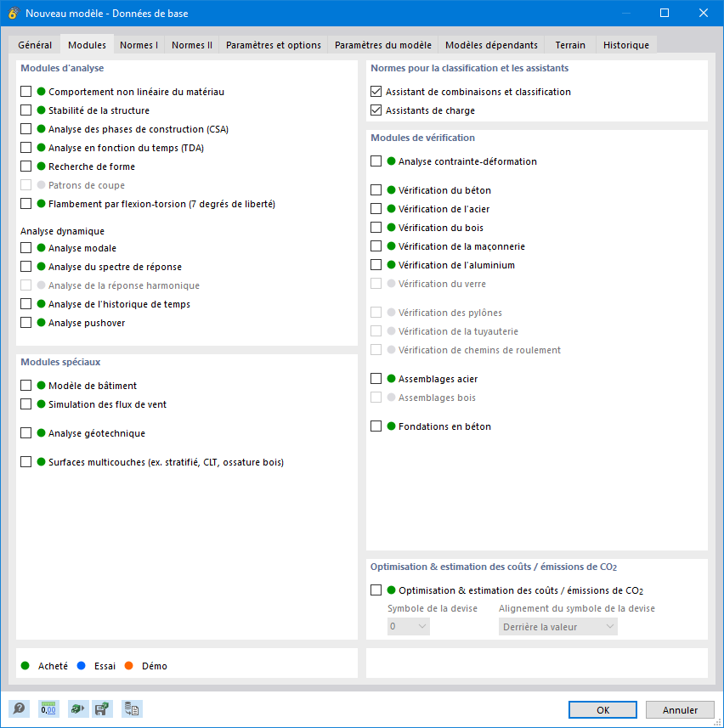
Task: Enable Analyse des phases de construction (CSA)
Action: pos(26,128)
